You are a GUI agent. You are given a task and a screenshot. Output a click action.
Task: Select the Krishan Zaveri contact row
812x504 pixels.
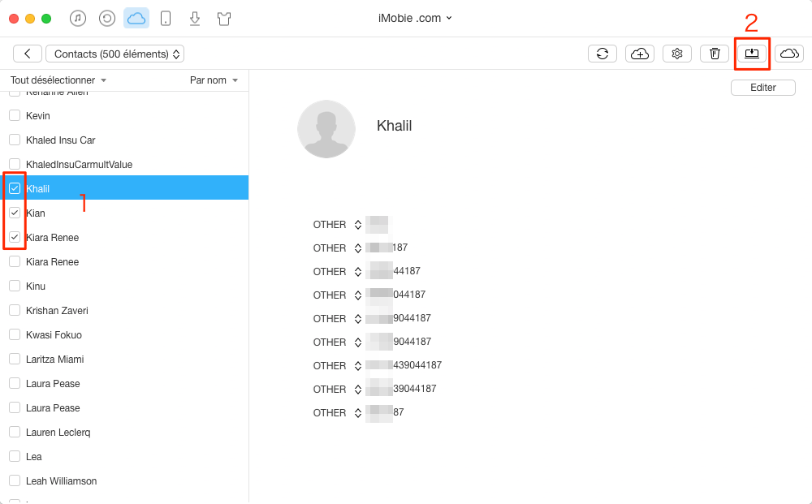[124, 310]
